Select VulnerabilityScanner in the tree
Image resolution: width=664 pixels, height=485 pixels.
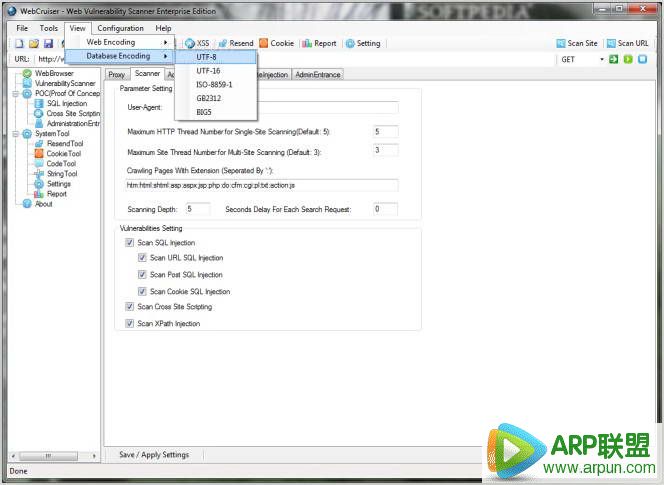pos(65,83)
